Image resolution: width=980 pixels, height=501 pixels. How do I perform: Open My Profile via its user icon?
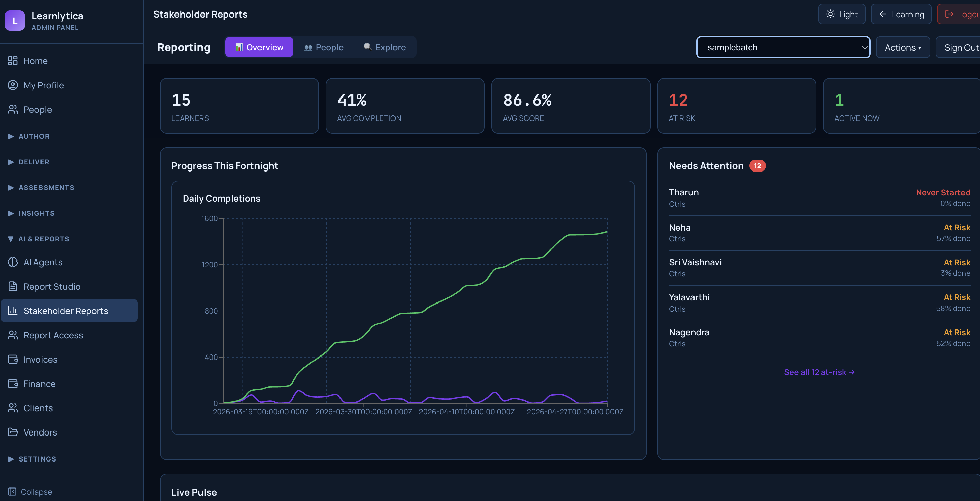point(12,85)
